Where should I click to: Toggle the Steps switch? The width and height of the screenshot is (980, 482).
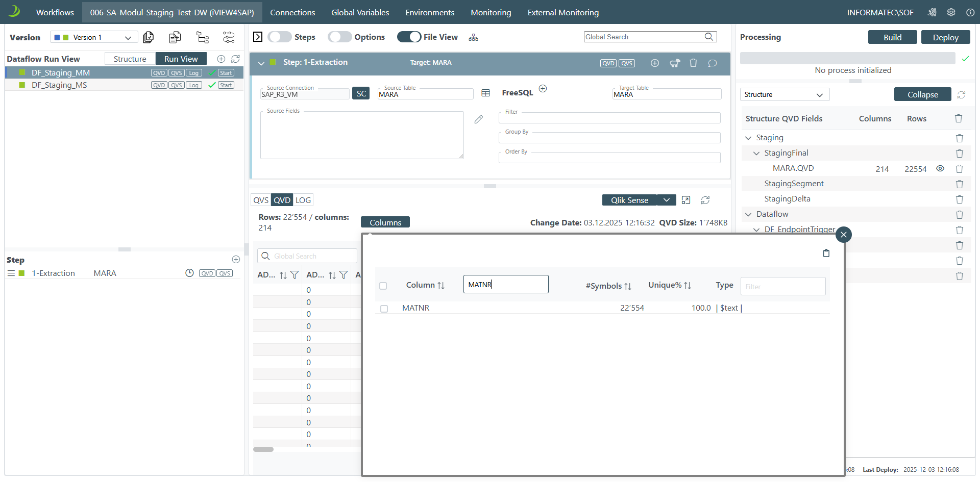(280, 37)
